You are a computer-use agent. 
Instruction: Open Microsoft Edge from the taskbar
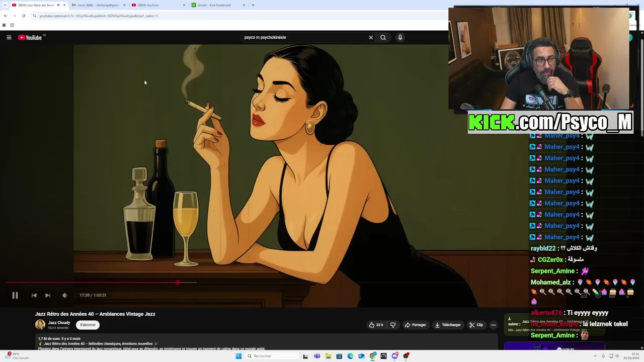[x=350, y=356]
